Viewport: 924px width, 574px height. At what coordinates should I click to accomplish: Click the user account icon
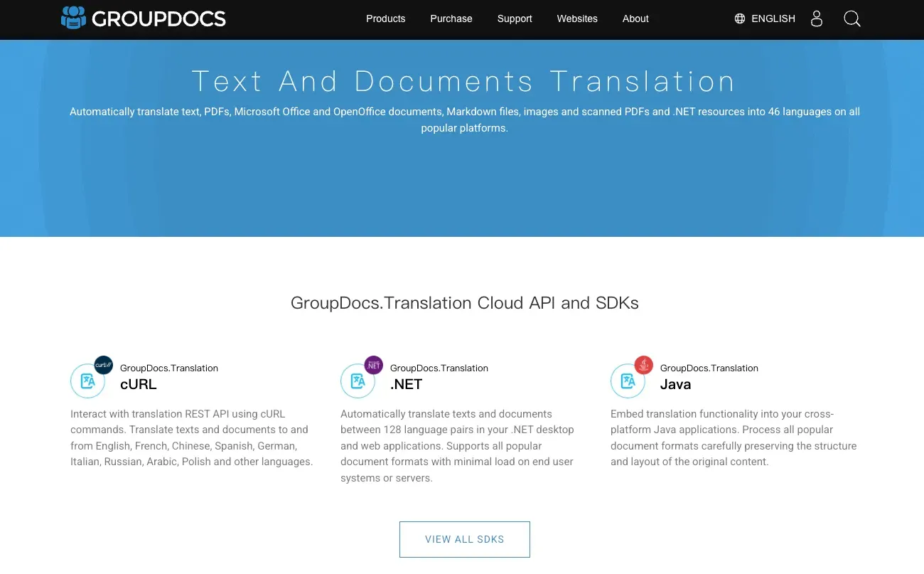pyautogui.click(x=817, y=18)
